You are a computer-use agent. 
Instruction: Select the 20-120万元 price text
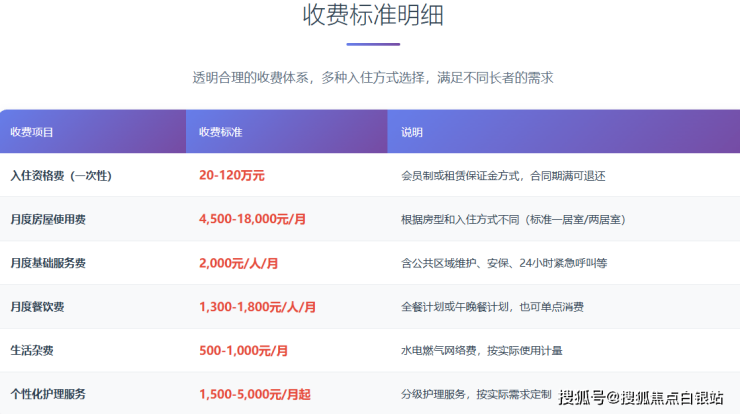pyautogui.click(x=232, y=175)
